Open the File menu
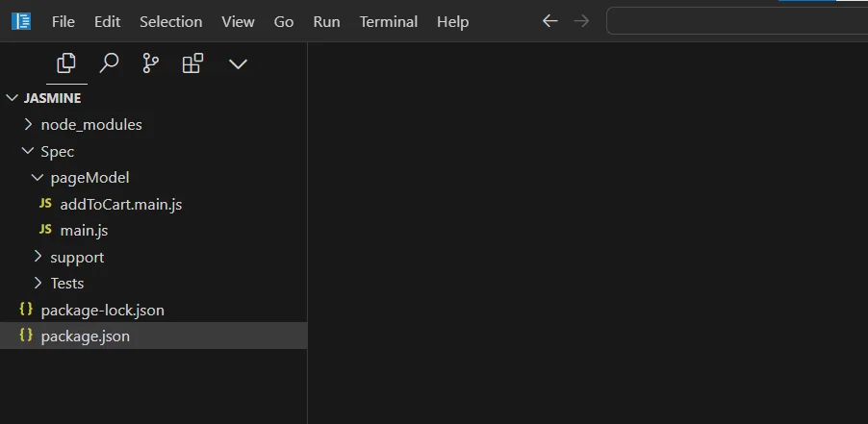The height and width of the screenshot is (424, 868). point(64,21)
